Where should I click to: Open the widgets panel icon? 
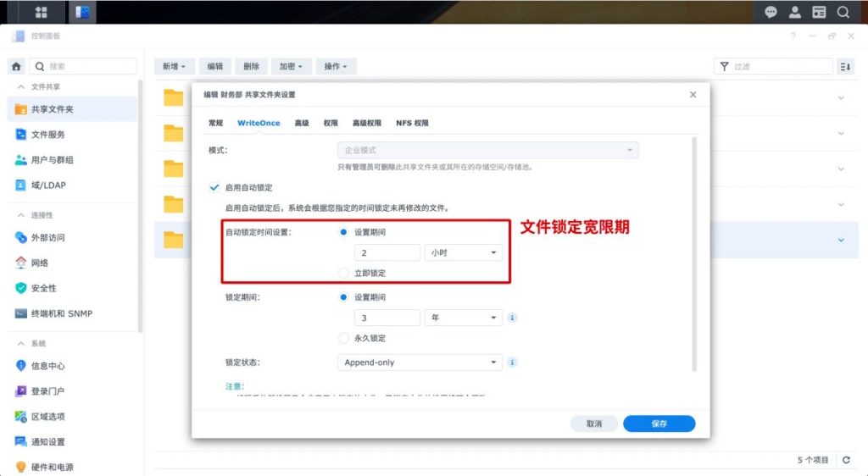click(820, 12)
